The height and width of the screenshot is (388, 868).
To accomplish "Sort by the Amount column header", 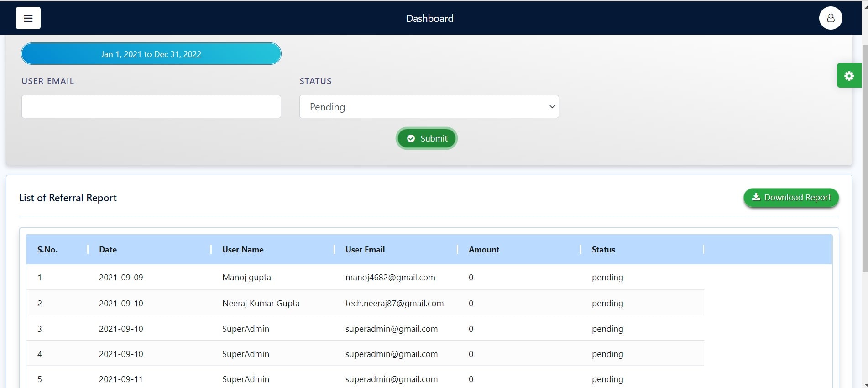I will (x=484, y=250).
